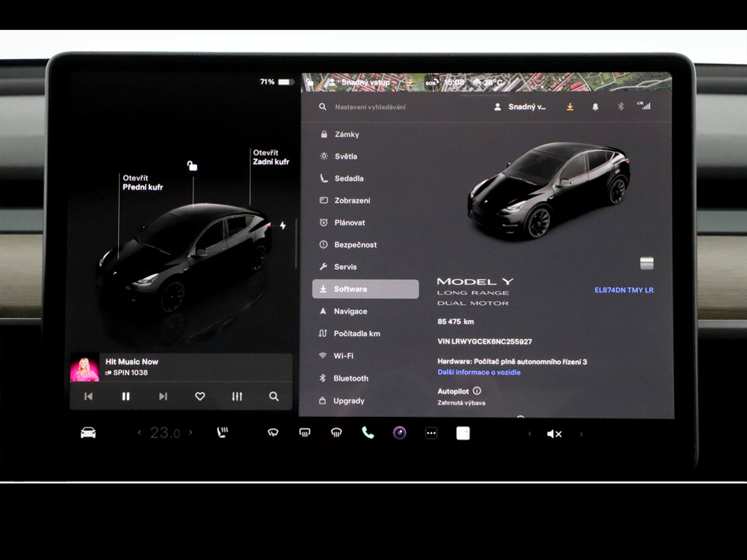Open the all apps three-dots icon

431,433
